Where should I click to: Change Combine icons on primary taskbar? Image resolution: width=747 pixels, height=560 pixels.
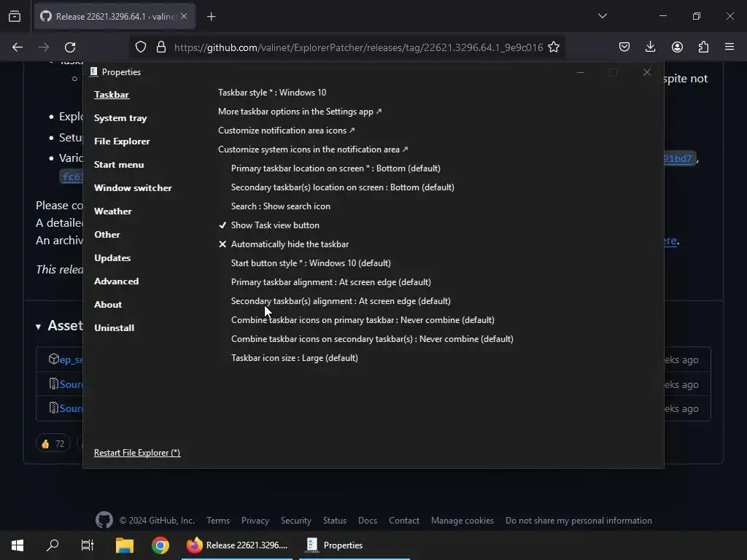(363, 320)
